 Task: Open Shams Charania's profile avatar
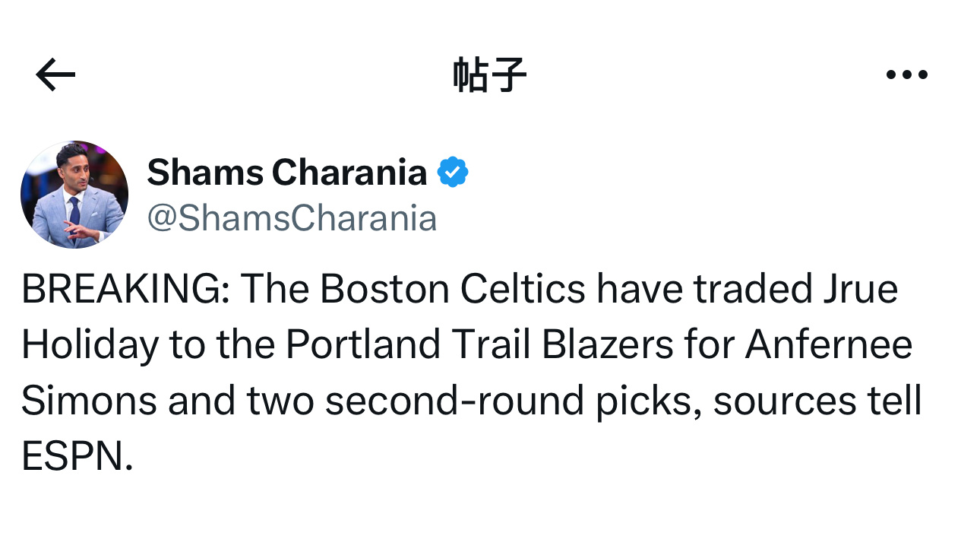74,195
